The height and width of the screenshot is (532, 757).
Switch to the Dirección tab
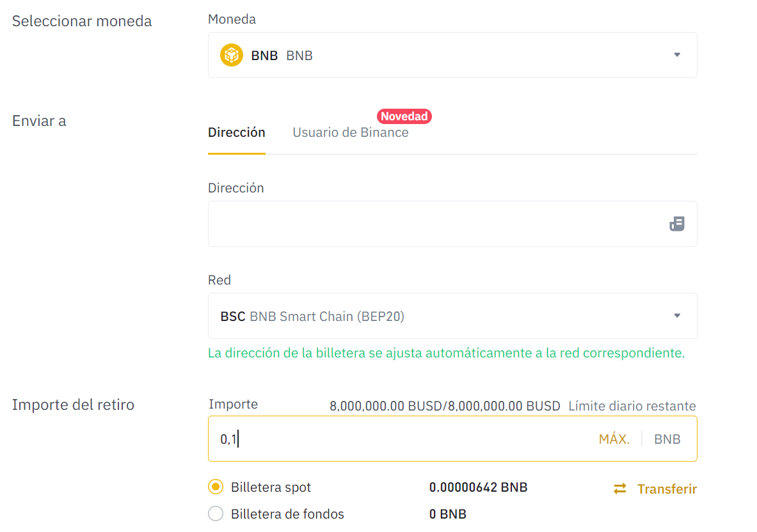pos(236,132)
